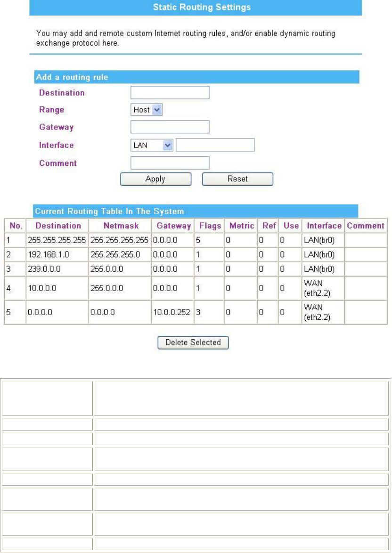This screenshot has width=392, height=553.
Task: Click the Destination input field
Action: (170, 93)
